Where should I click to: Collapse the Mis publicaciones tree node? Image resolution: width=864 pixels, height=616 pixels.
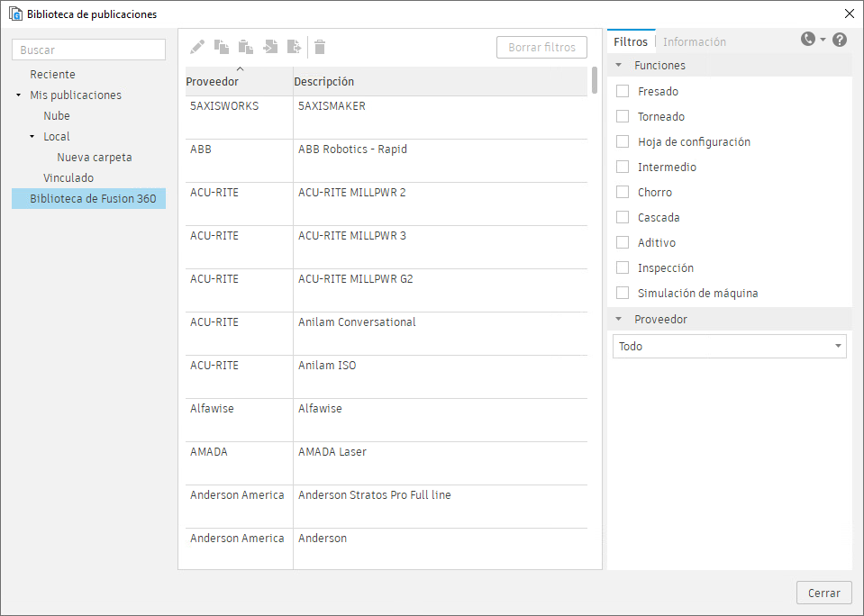[x=18, y=95]
